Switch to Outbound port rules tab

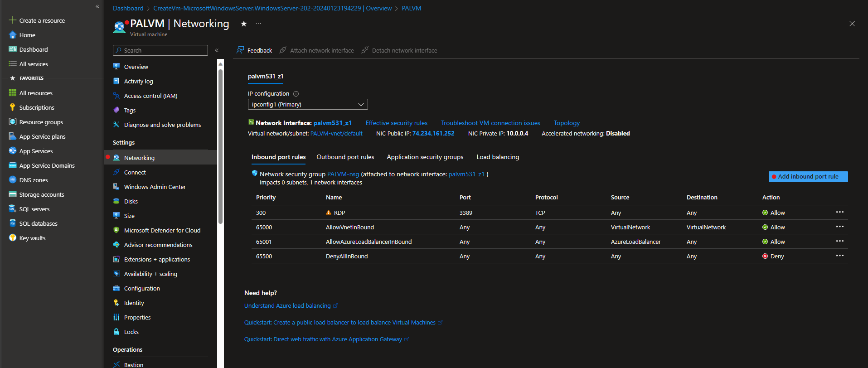[x=345, y=157]
